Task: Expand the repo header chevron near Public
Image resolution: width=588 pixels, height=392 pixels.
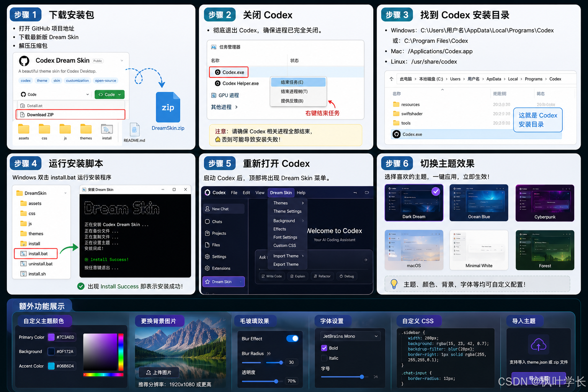Action: [x=122, y=61]
